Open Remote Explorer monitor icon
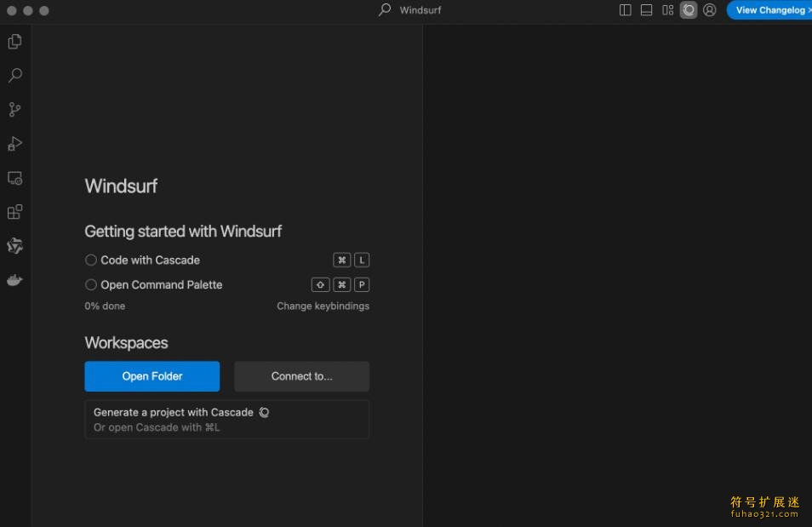Screen dimensions: 812x527 pyautogui.click(x=15, y=178)
